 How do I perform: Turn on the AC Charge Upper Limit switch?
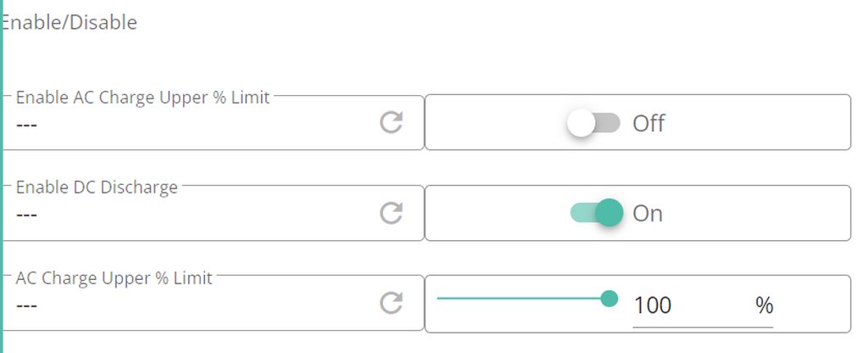593,123
